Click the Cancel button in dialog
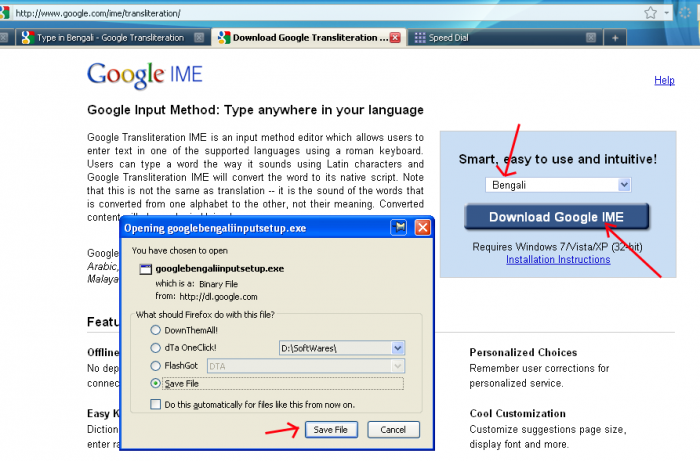The width and height of the screenshot is (700, 461). coord(393,430)
